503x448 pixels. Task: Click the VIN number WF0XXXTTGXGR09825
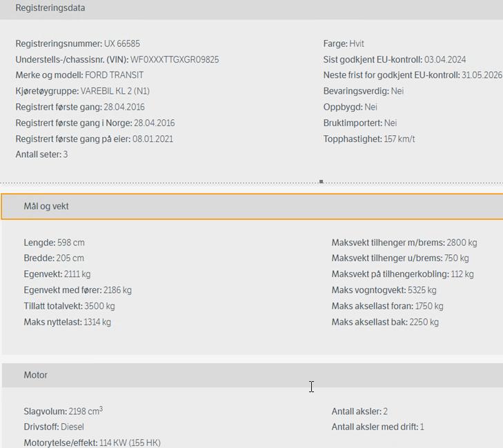pos(175,59)
